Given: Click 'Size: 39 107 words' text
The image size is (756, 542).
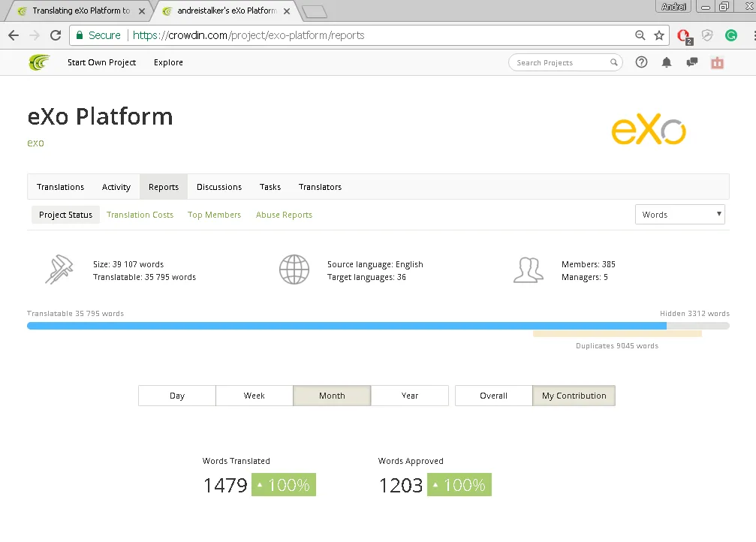Looking at the screenshot, I should click(128, 264).
